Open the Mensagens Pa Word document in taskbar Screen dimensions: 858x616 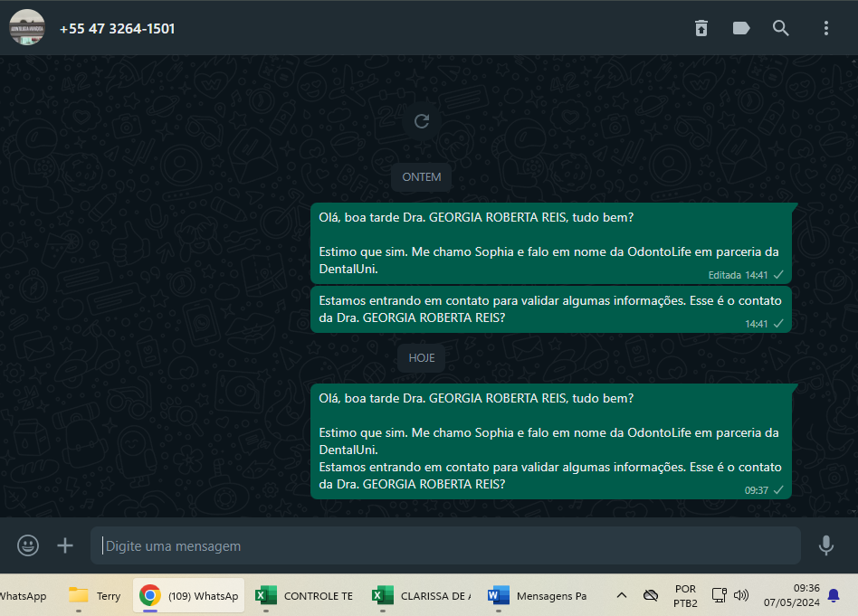[538, 596]
